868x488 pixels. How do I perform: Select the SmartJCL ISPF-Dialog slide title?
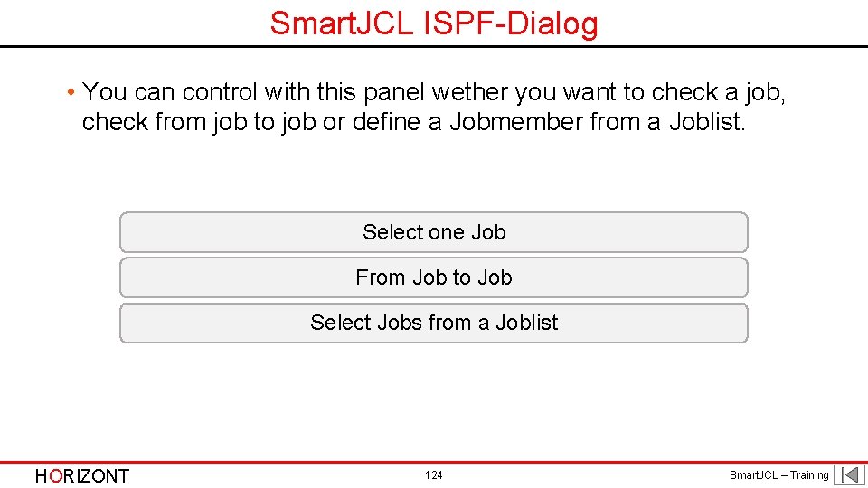434,23
